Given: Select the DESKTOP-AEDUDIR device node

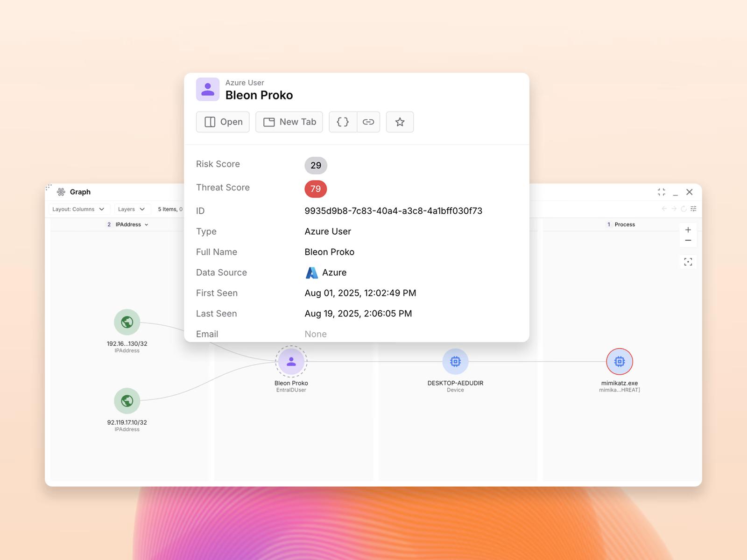Looking at the screenshot, I should click(x=455, y=361).
